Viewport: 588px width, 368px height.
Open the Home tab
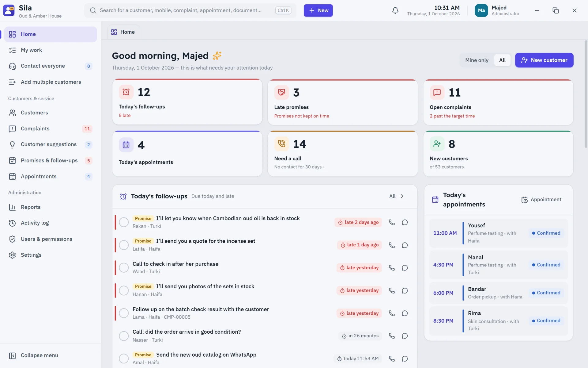coord(123,32)
